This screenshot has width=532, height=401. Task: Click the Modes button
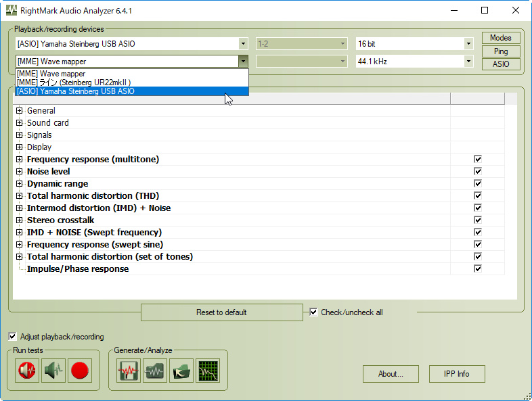pyautogui.click(x=501, y=38)
